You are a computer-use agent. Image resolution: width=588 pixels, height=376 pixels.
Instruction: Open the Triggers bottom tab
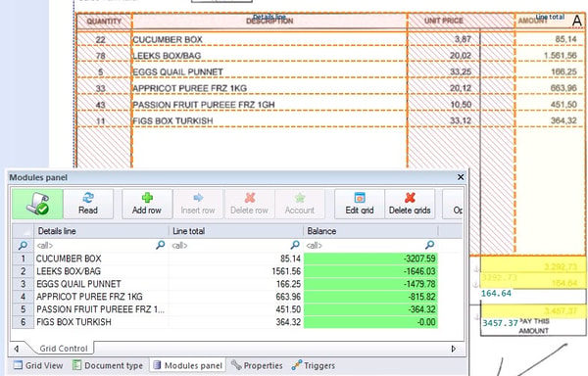click(x=314, y=365)
